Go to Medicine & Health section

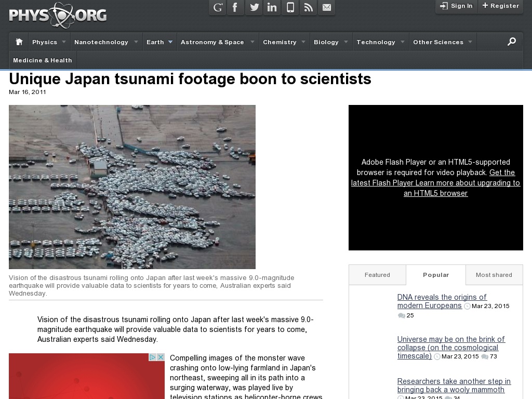pos(43,60)
